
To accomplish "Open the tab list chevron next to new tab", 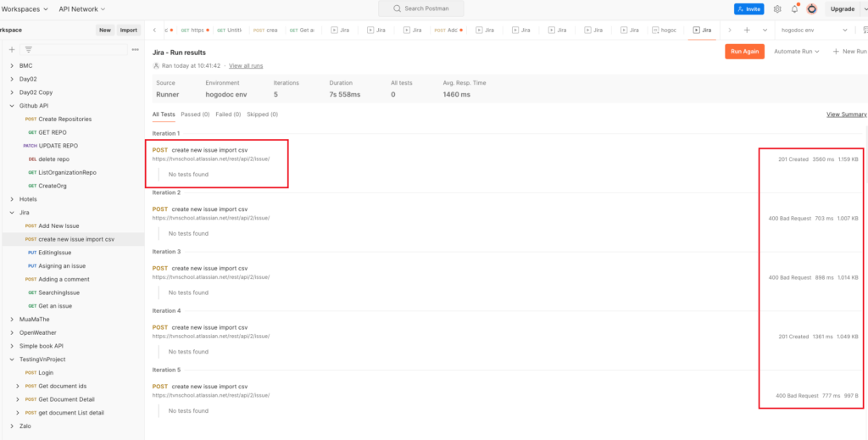I will (x=765, y=30).
